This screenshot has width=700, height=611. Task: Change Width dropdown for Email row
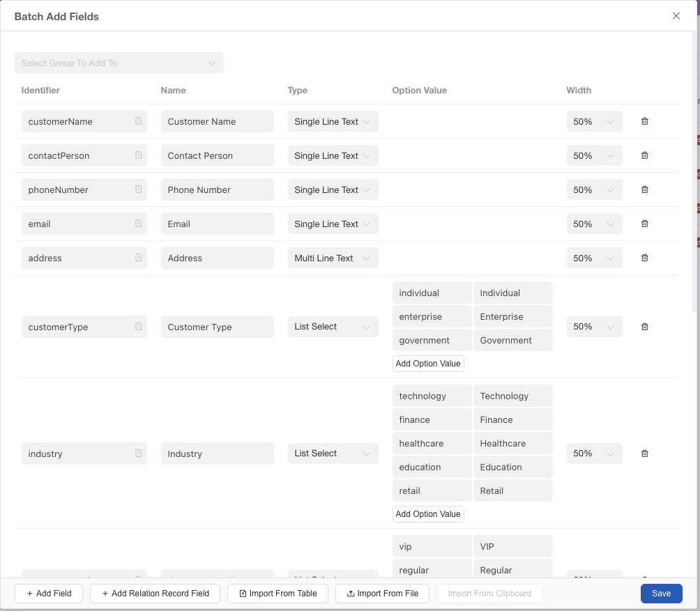(594, 224)
